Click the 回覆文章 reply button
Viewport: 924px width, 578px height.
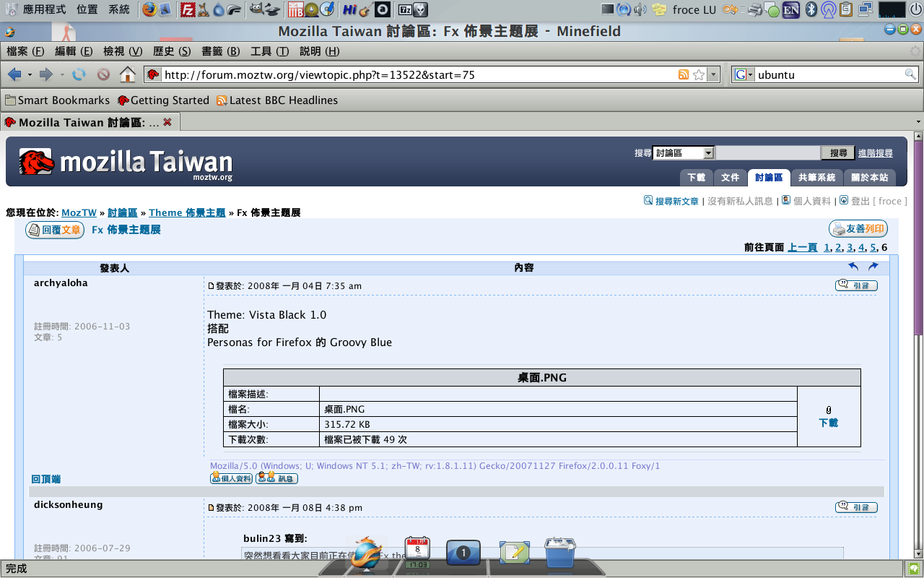point(55,230)
